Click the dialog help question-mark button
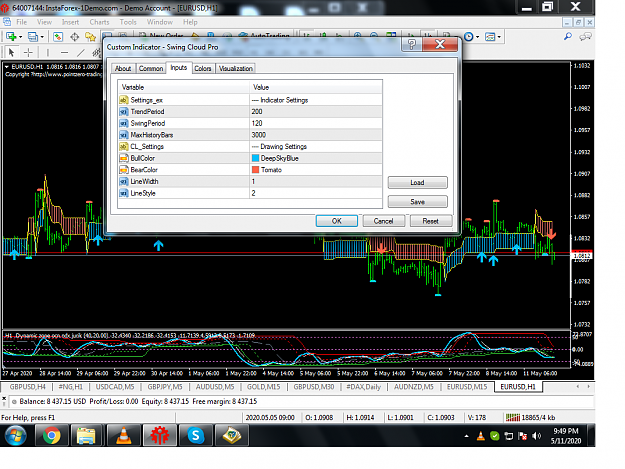The image size is (625, 469). point(412,44)
